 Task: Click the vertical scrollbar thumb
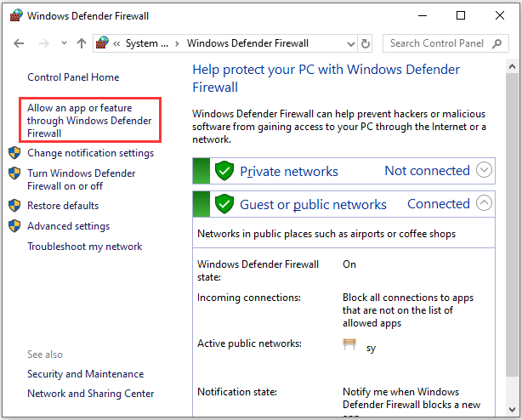(x=512, y=224)
